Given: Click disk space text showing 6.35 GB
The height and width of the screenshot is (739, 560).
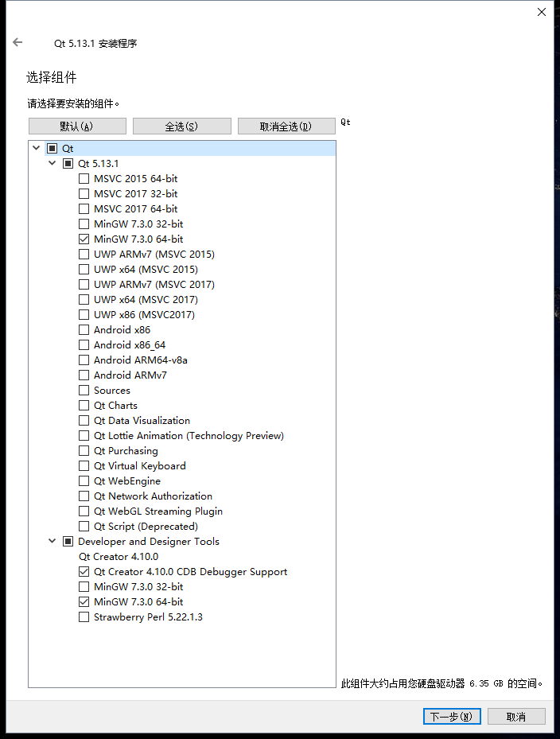Looking at the screenshot, I should coord(442,683).
